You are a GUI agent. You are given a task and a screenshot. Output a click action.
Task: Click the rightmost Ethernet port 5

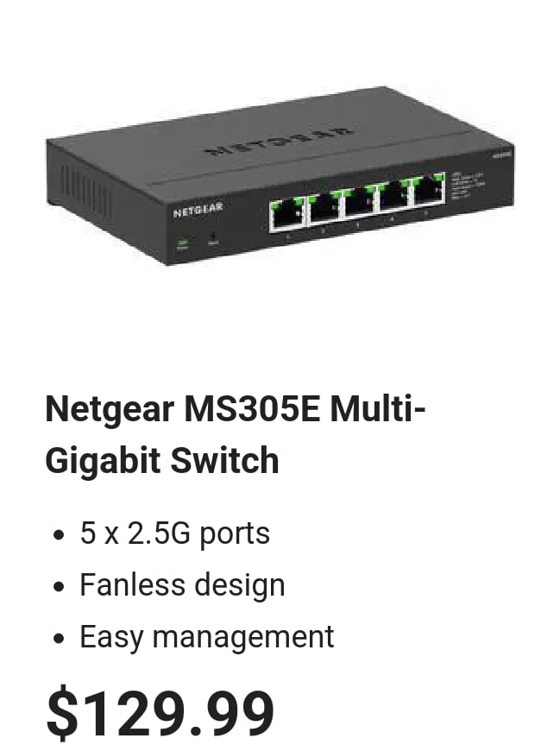tap(428, 191)
